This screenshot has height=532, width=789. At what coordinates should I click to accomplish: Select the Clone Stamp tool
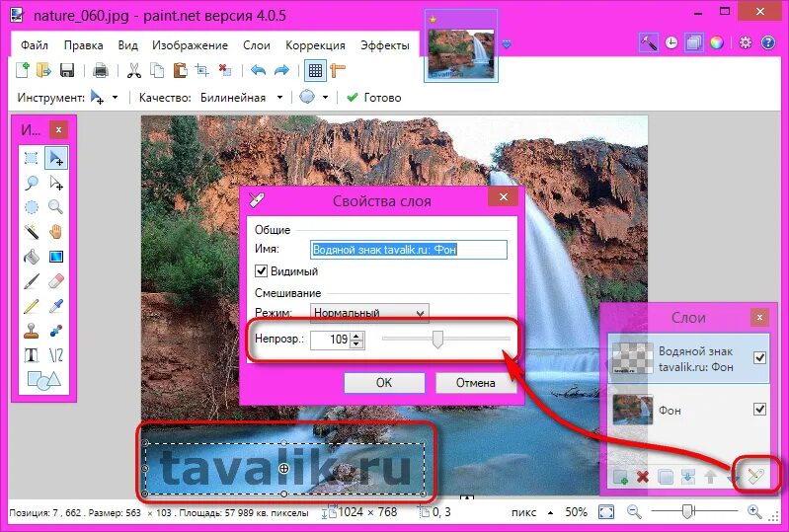(x=32, y=331)
